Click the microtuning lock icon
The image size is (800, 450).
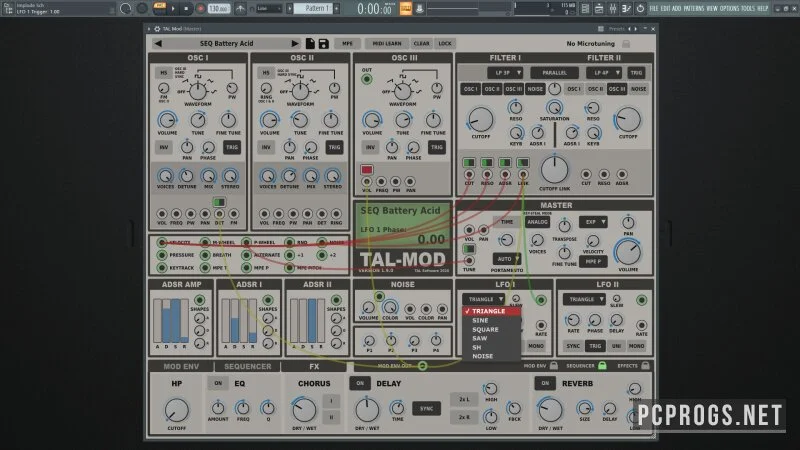pos(626,44)
